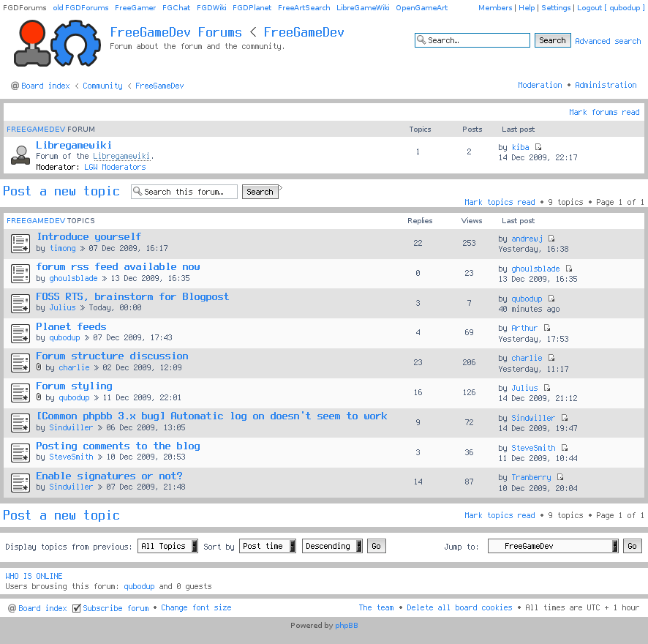
Task: Go to latest post by Tranberry icon
Action: [560, 477]
